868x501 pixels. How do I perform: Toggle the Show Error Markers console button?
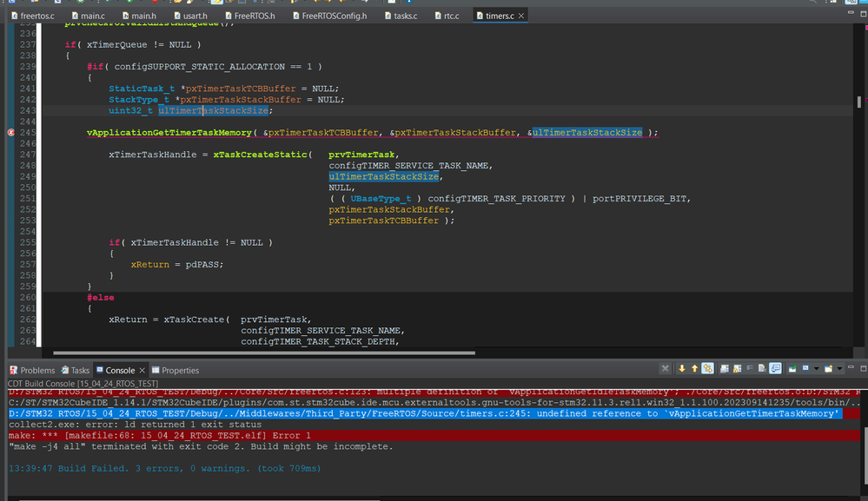click(x=708, y=369)
